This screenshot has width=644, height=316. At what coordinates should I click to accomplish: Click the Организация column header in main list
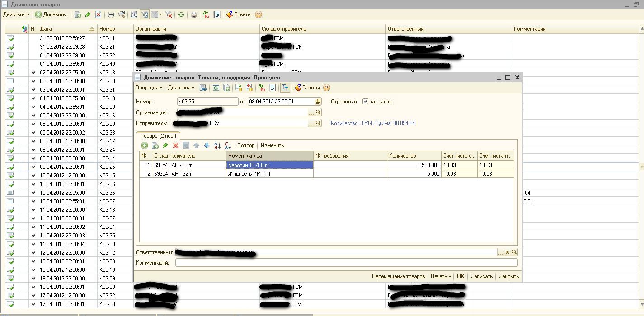click(x=197, y=29)
